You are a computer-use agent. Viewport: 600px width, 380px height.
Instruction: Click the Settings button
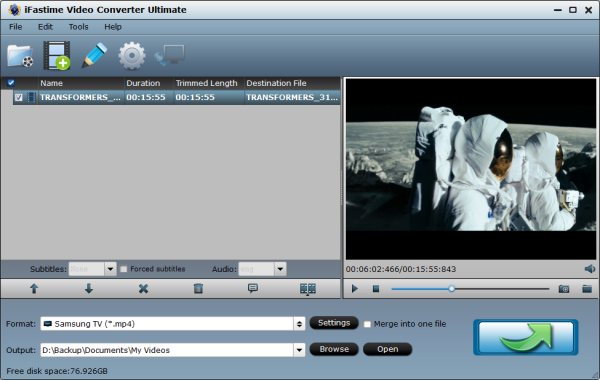[334, 323]
